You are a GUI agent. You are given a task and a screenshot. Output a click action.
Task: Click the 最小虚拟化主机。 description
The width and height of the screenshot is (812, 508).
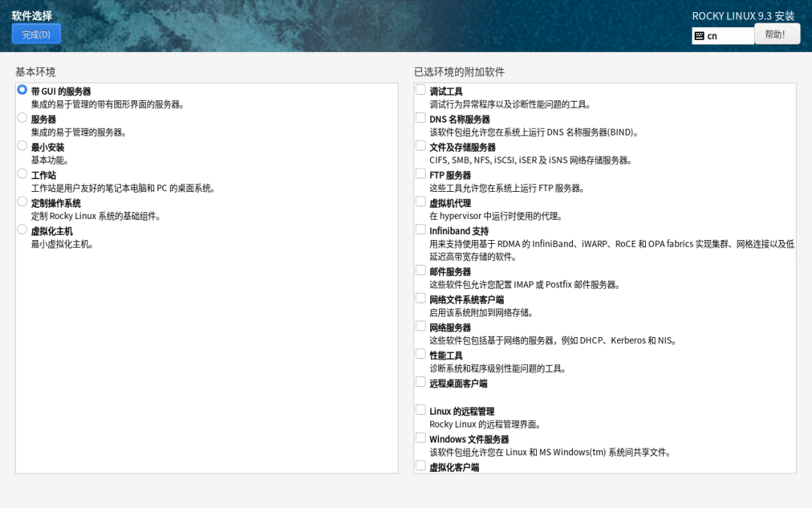[62, 244]
